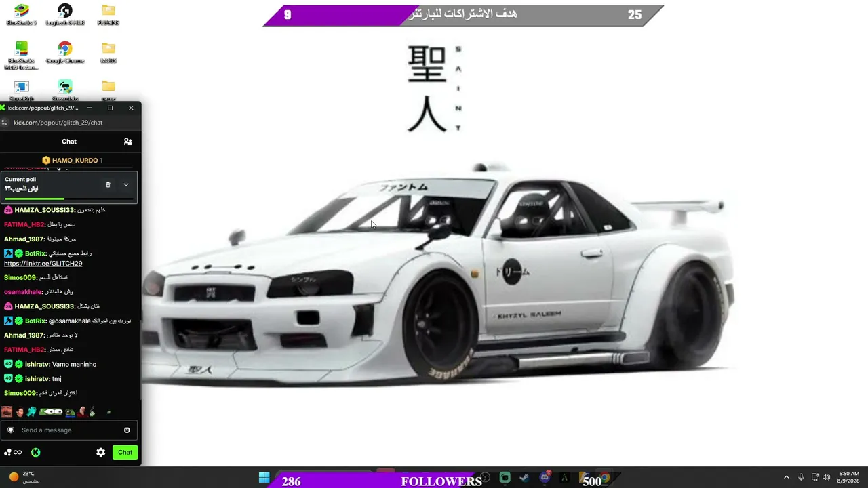This screenshot has height=488, width=868.
Task: Select the angry face quick emote
Action: tap(7, 411)
